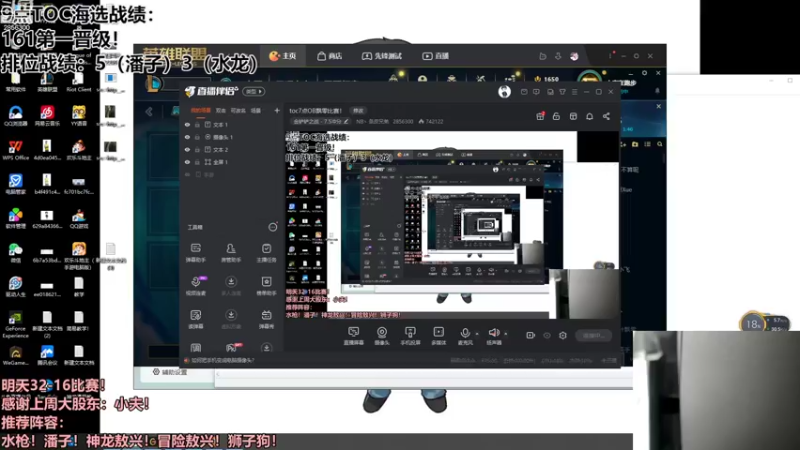Open the 读弹幕 tool in the toolbox
Screen dimensions: 800x450
point(195,319)
